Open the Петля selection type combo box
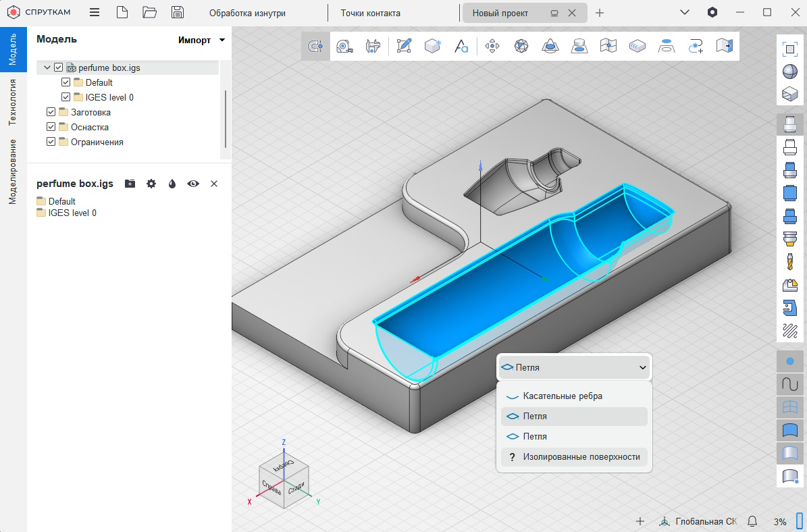This screenshot has width=807, height=532. point(575,367)
